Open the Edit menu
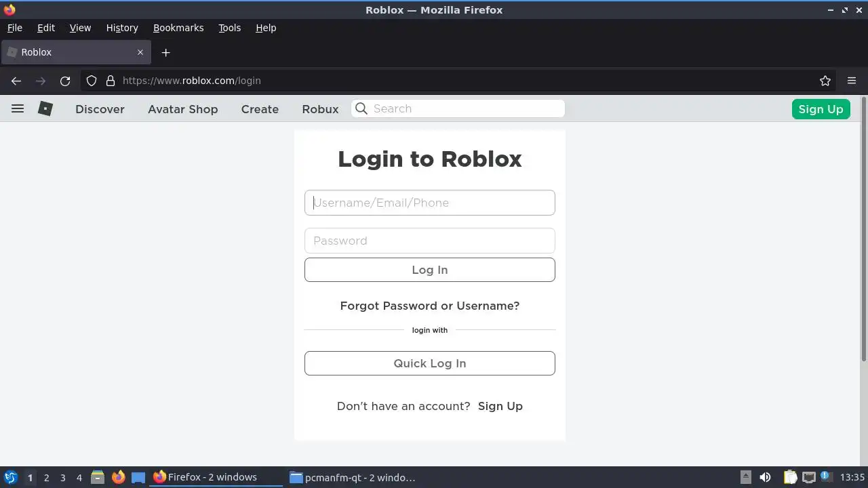This screenshot has width=868, height=488. (x=46, y=28)
